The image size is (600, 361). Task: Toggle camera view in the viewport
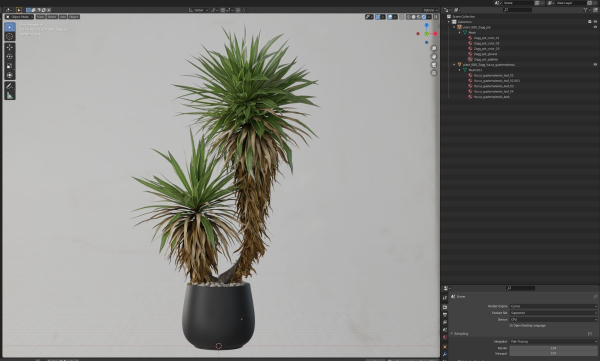click(x=434, y=64)
